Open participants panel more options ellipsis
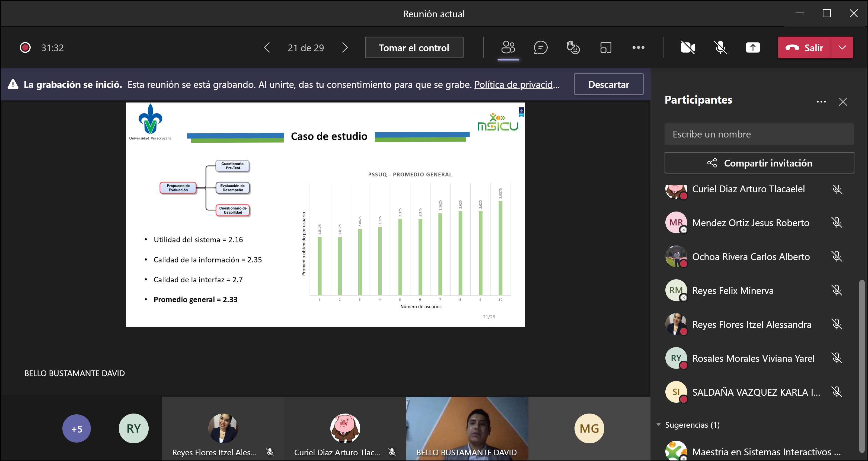This screenshot has height=461, width=868. [x=821, y=101]
